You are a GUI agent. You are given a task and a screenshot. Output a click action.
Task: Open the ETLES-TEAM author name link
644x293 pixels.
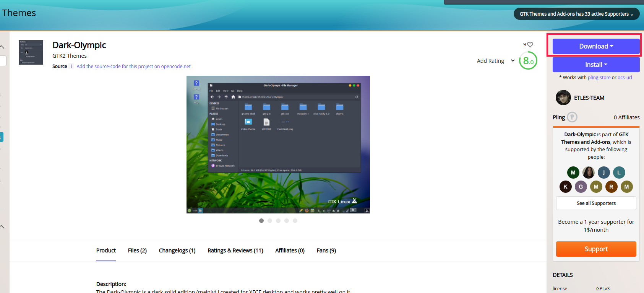589,98
